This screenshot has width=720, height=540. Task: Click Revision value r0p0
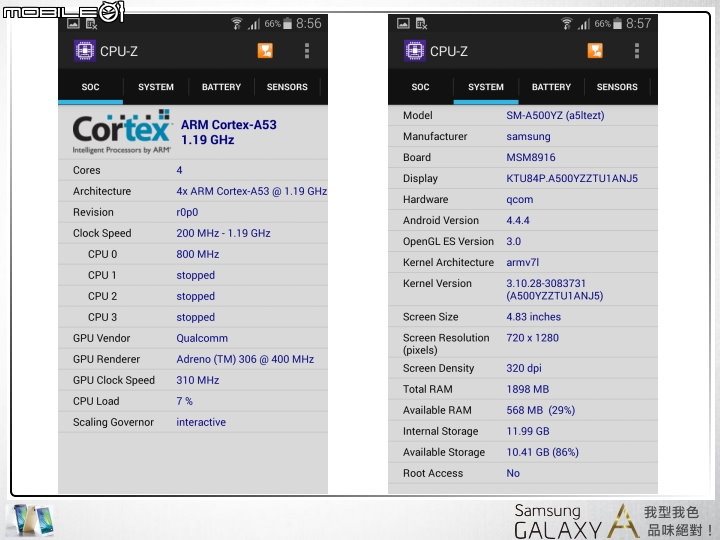click(x=187, y=213)
